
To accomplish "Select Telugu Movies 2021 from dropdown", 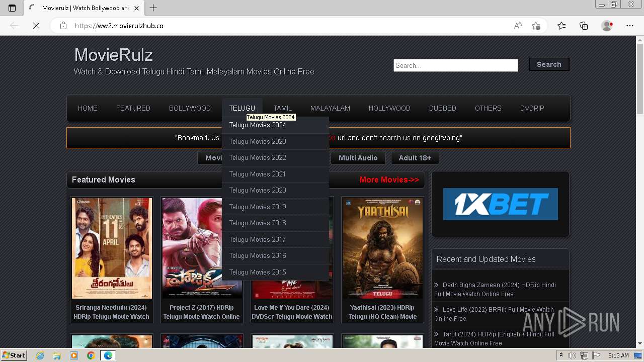I will pyautogui.click(x=275, y=174).
